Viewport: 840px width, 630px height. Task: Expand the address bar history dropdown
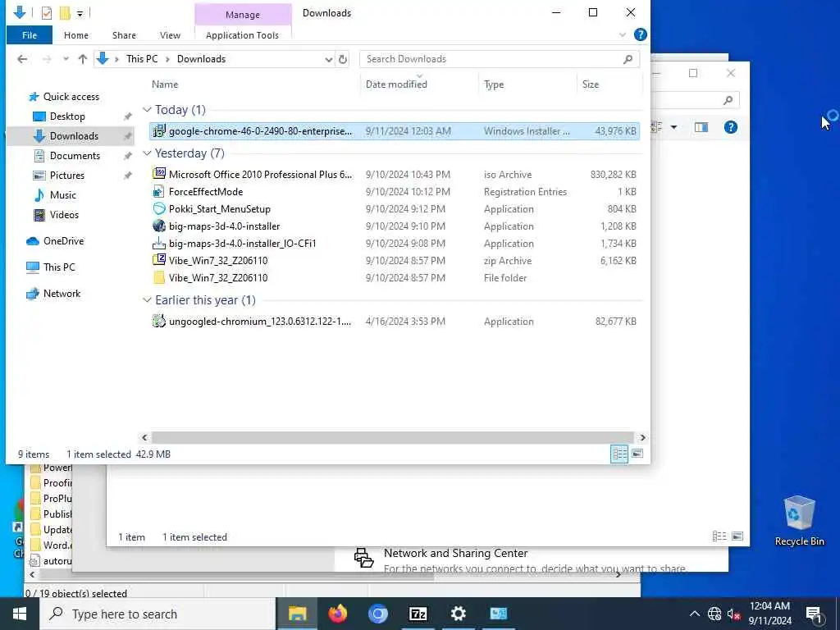coord(328,59)
